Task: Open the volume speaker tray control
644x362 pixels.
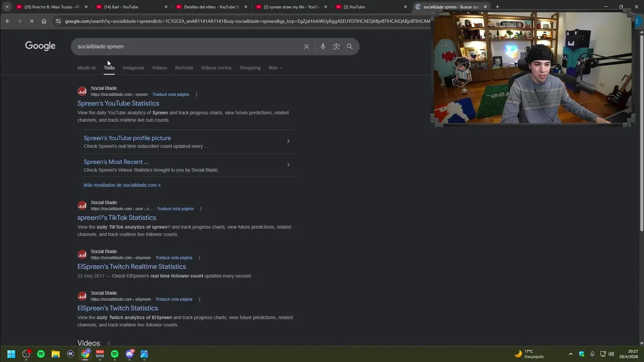Action: (611, 354)
